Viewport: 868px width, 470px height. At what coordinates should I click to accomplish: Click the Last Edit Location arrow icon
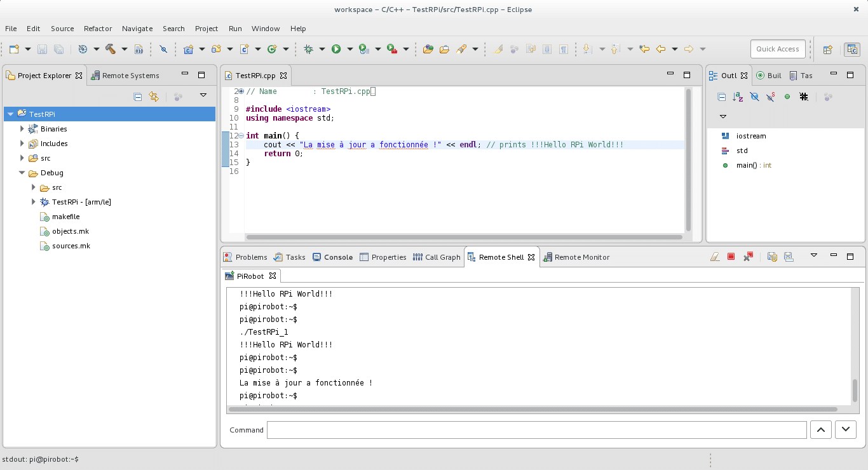[x=644, y=49]
